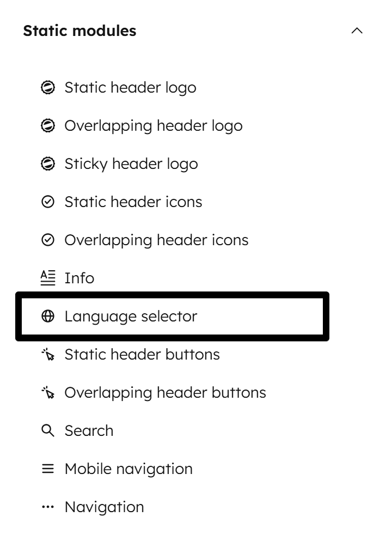Click the ellipsis icon beside Navigation
The width and height of the screenshot is (392, 547).
[50, 506]
